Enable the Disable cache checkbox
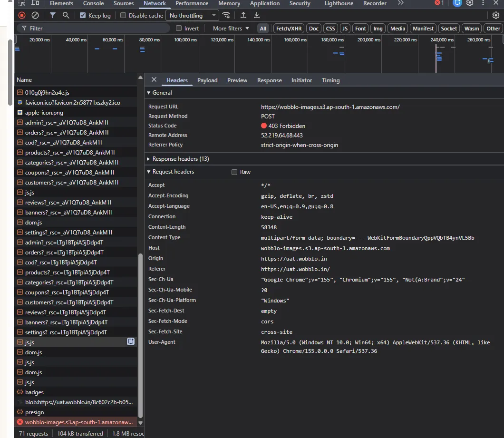Image resolution: width=504 pixels, height=438 pixels. tap(123, 15)
